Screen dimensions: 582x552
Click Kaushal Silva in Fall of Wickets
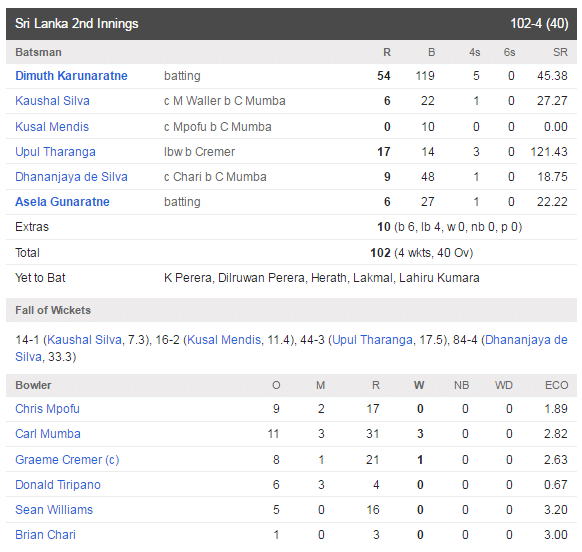coord(85,340)
